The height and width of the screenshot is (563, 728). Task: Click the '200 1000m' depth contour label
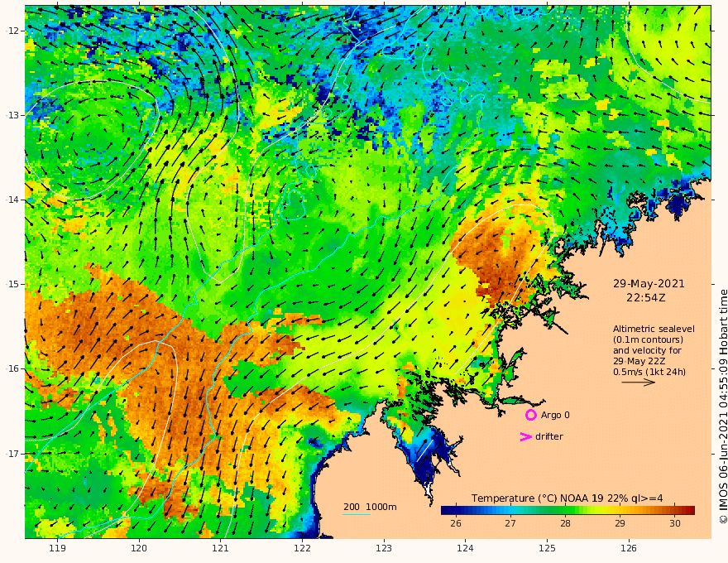pyautogui.click(x=370, y=507)
